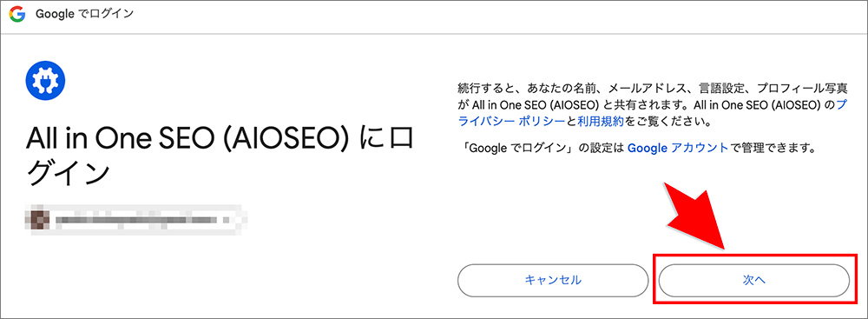Select the blurred account avatar
The image size is (868, 319).
point(37,220)
